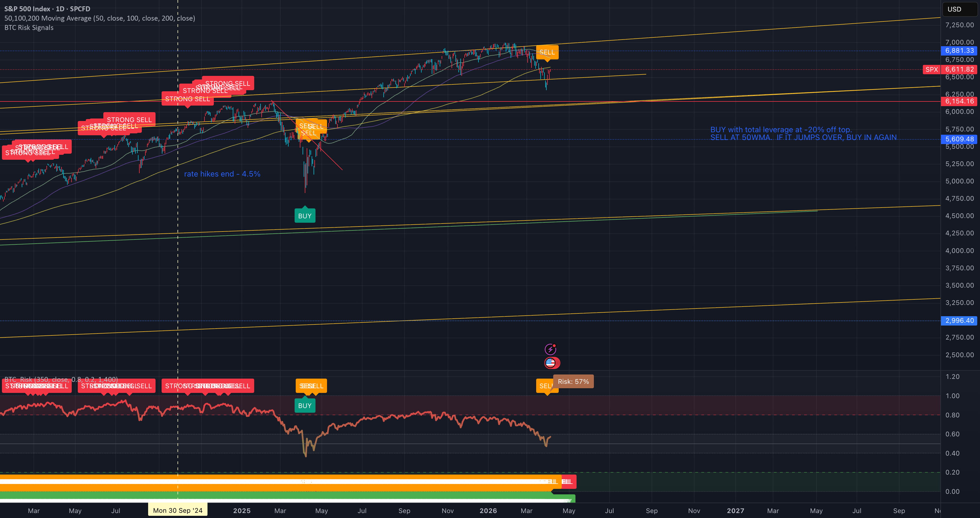Click the 4,000.00 price scale value
The width and height of the screenshot is (980, 518).
pyautogui.click(x=959, y=250)
